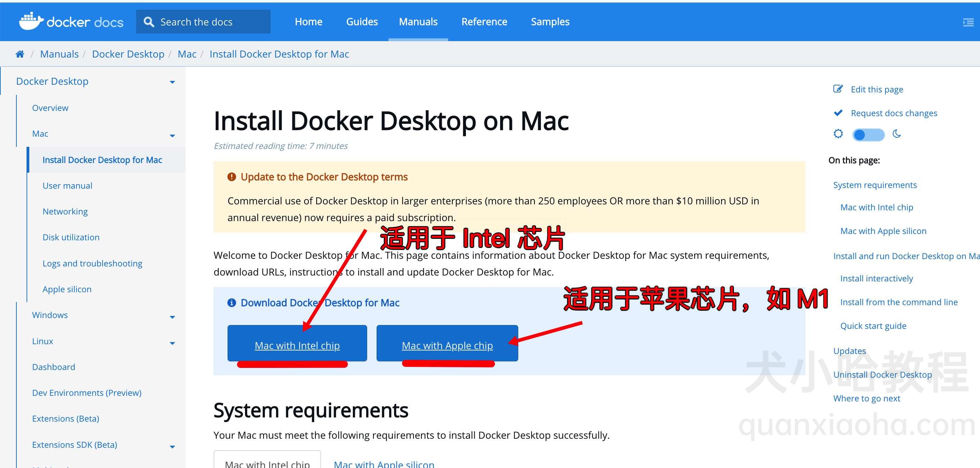Click the Request docs changes checkmark icon
This screenshot has height=468, width=980.
point(838,113)
